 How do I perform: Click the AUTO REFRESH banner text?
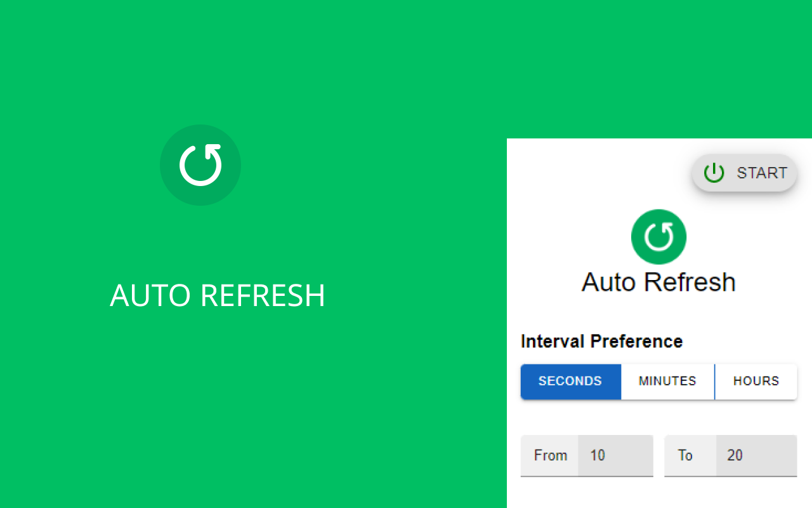coord(218,295)
